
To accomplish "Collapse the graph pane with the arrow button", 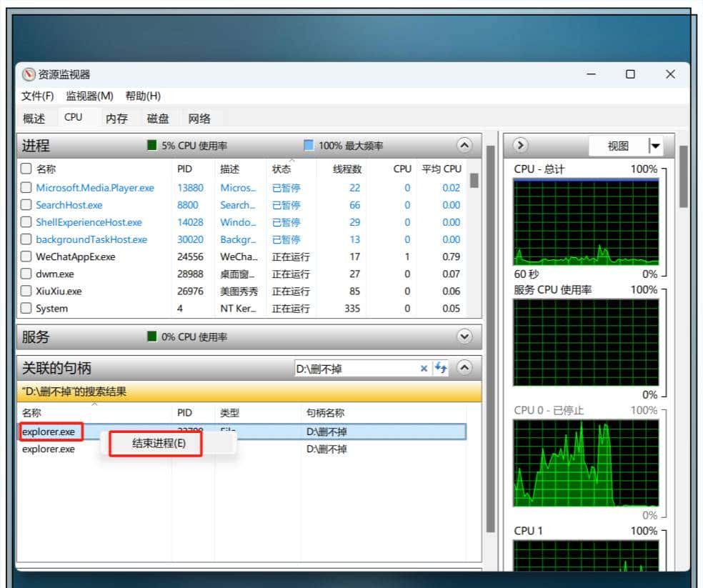I will click(x=521, y=146).
